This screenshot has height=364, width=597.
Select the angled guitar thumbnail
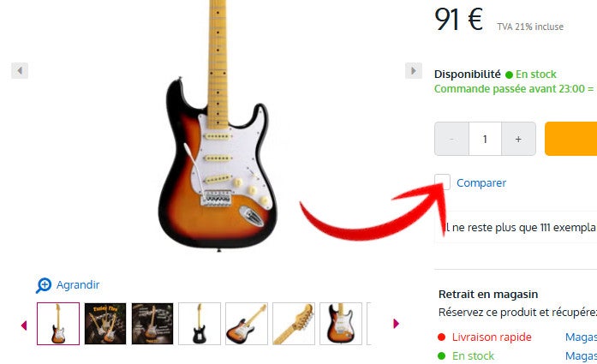coord(247,324)
